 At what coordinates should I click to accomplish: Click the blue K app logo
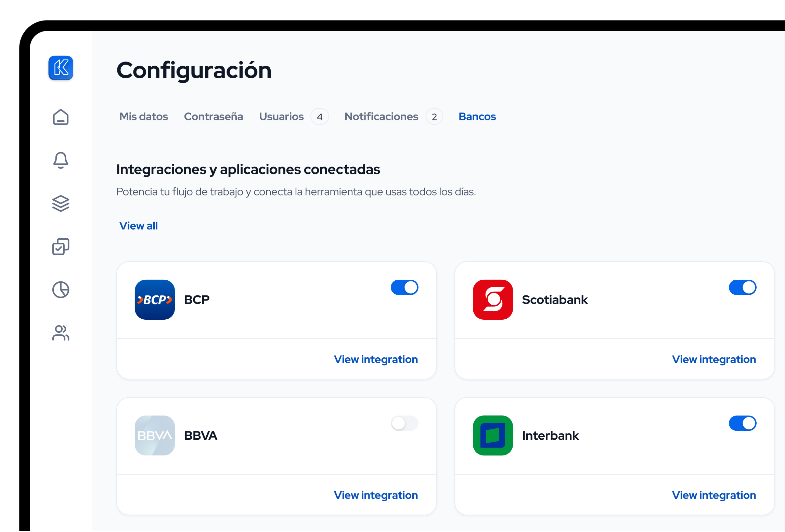(x=61, y=68)
